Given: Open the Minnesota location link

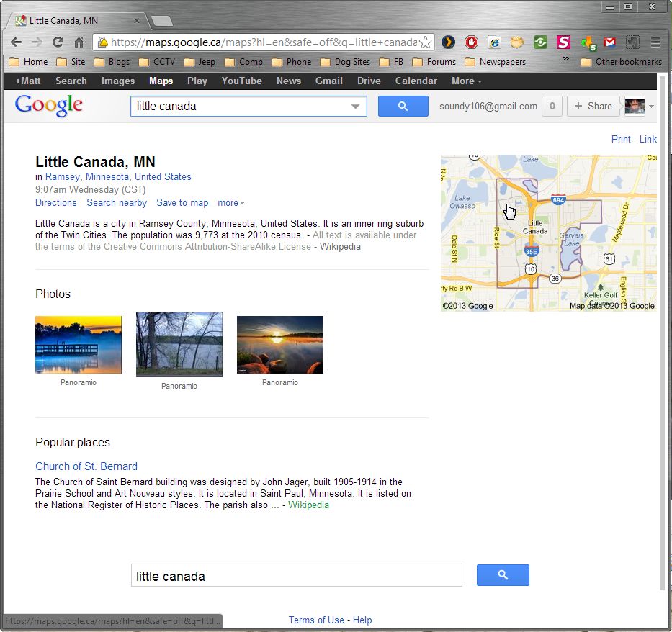Looking at the screenshot, I should point(107,176).
